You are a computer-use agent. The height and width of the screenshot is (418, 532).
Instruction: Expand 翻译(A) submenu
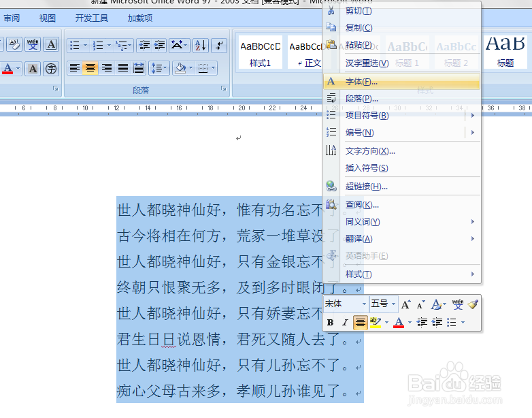[402, 239]
